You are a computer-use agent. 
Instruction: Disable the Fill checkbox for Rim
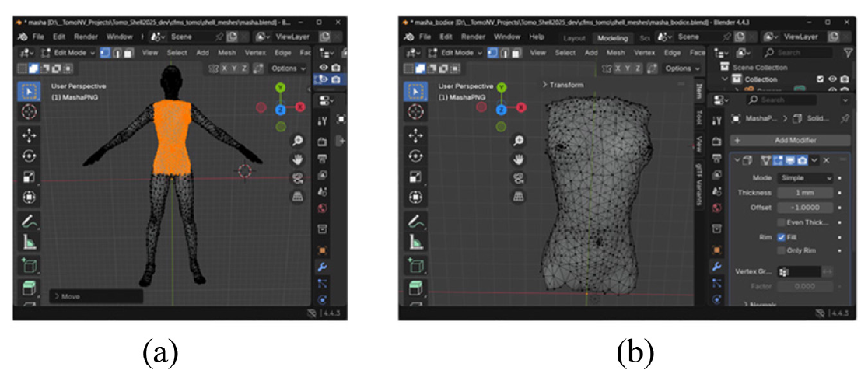coord(781,237)
